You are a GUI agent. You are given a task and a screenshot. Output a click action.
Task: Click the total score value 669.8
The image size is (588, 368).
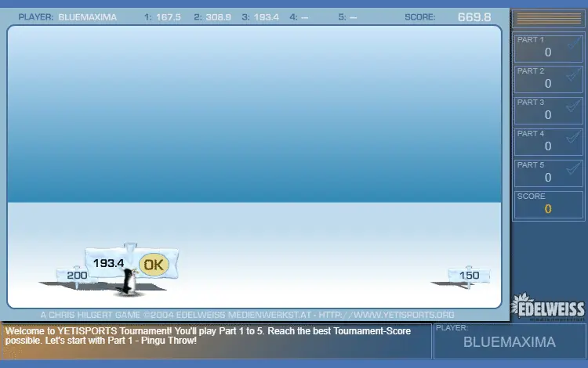pyautogui.click(x=474, y=17)
